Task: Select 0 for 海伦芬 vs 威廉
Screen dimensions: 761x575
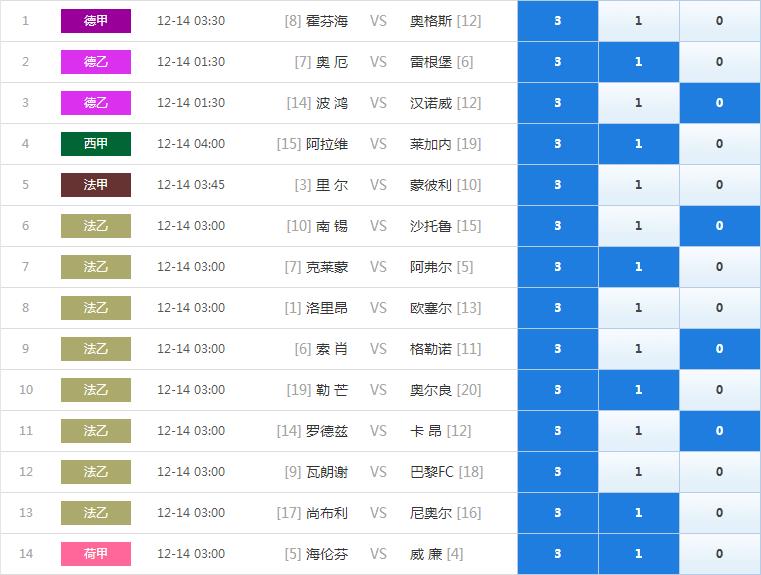Action: [720, 554]
